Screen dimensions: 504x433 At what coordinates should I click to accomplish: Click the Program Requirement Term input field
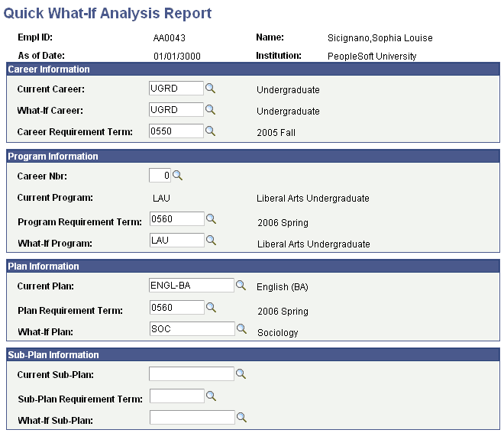point(177,219)
